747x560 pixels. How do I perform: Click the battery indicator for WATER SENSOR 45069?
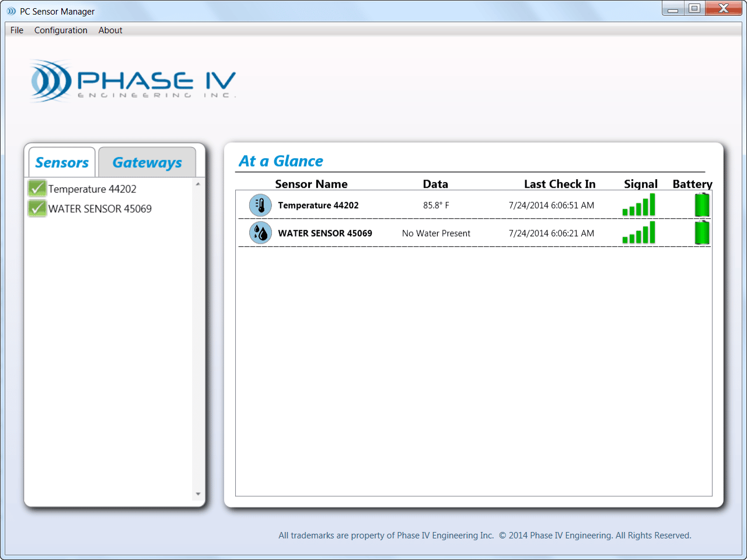pyautogui.click(x=702, y=233)
